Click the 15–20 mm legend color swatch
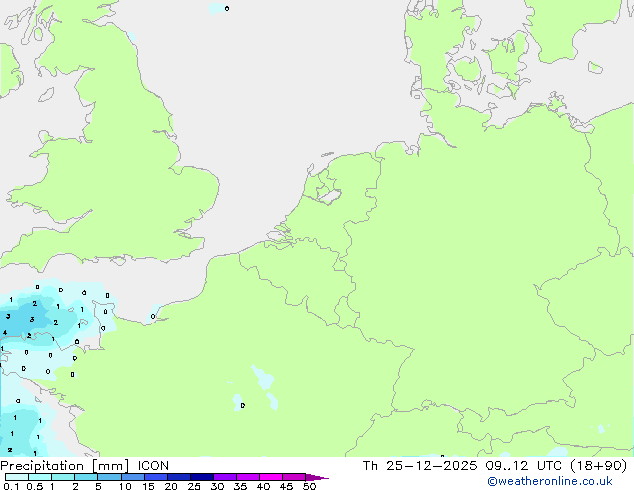 coord(156,477)
